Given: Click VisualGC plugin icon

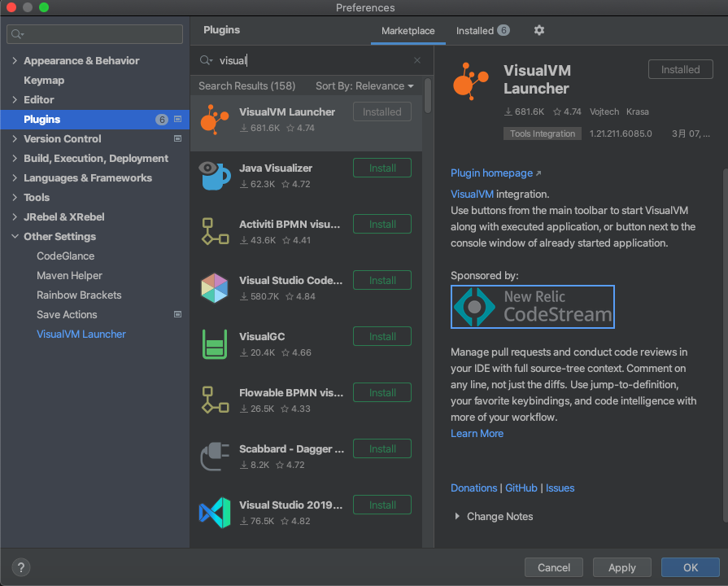Looking at the screenshot, I should pyautogui.click(x=215, y=344).
